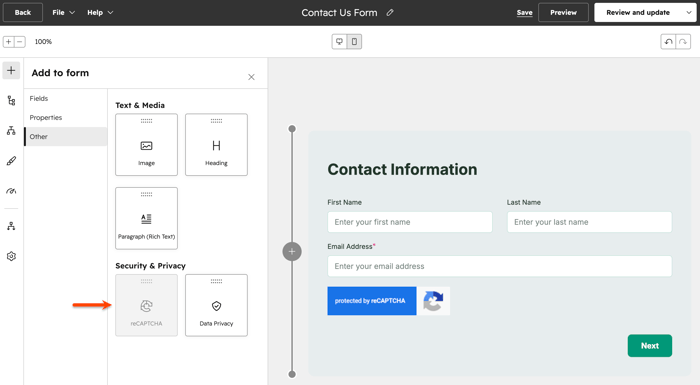Viewport: 700px width, 385px height.
Task: Zoom in with the plus button
Action: pyautogui.click(x=8, y=42)
